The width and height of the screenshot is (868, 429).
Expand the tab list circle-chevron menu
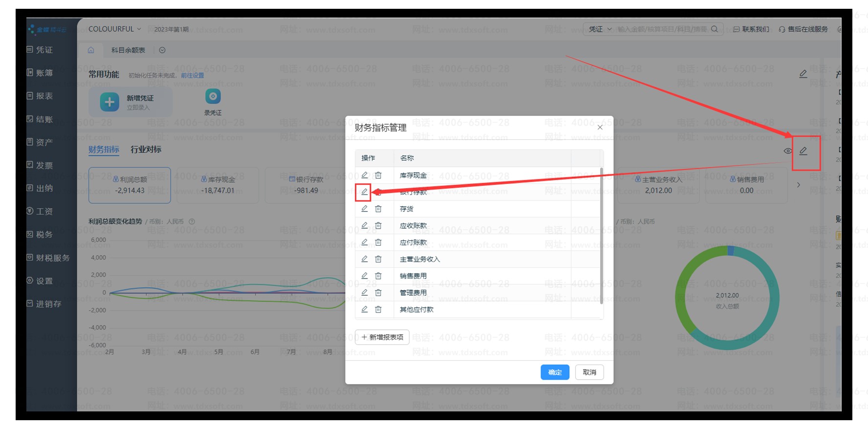[162, 50]
